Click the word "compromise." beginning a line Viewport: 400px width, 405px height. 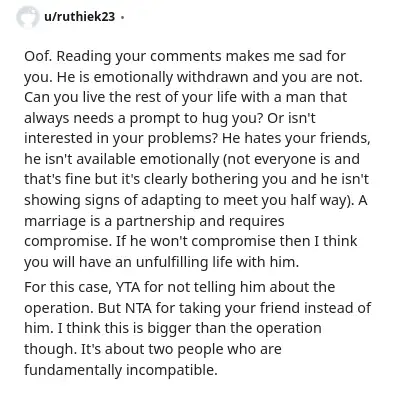68,242
